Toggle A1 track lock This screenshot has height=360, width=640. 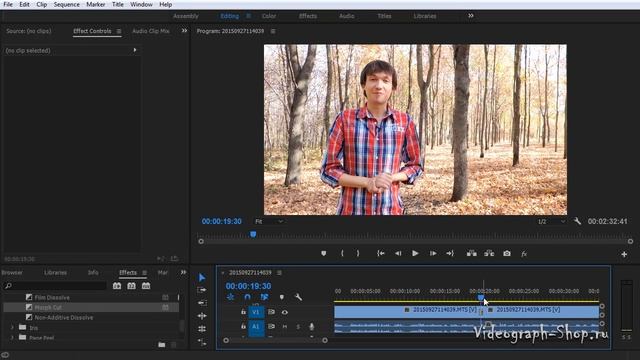[243, 326]
